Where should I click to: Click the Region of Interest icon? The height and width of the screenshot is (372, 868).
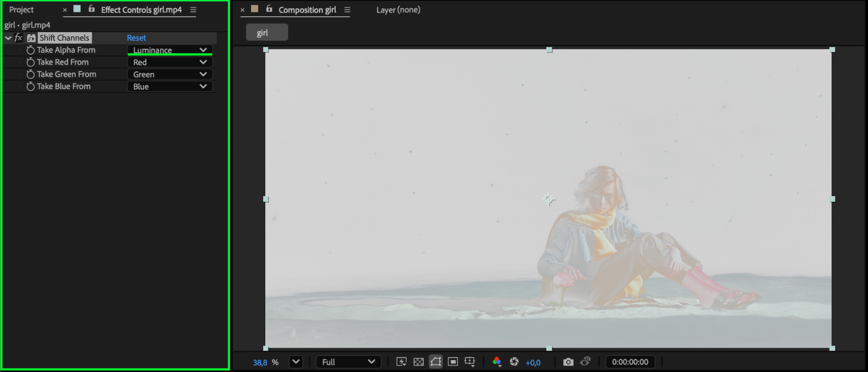(452, 362)
